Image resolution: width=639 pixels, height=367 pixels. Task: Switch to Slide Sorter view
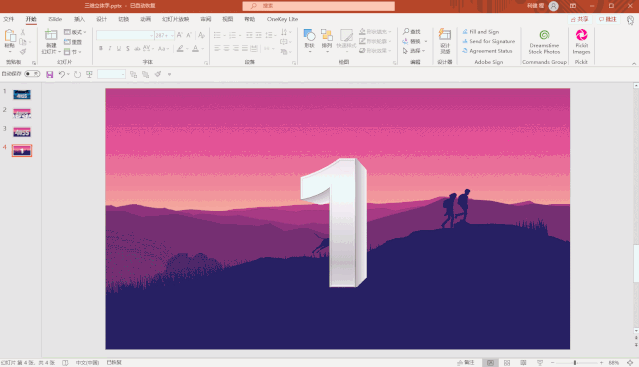(x=507, y=363)
